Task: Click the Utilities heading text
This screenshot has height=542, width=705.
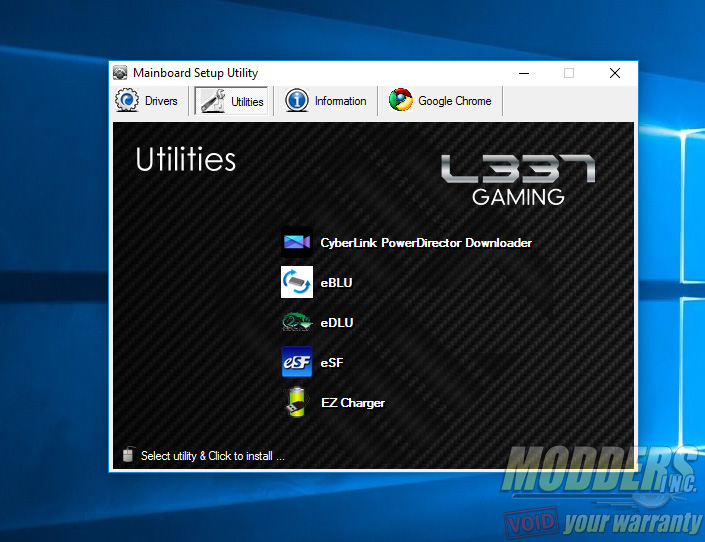Action: 186,159
